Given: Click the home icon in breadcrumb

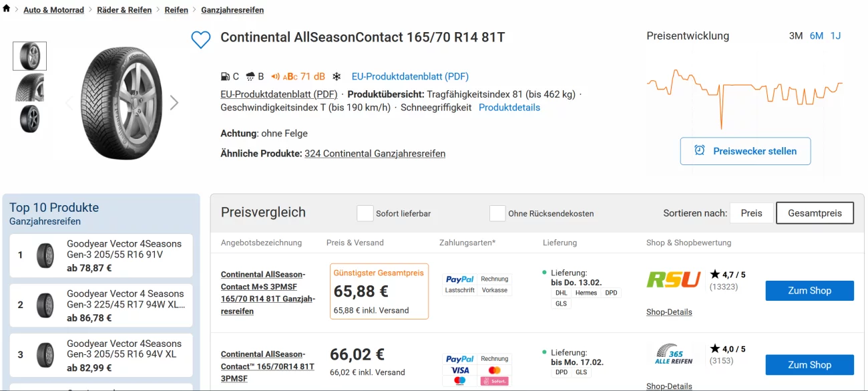Looking at the screenshot, I should pyautogui.click(x=7, y=9).
